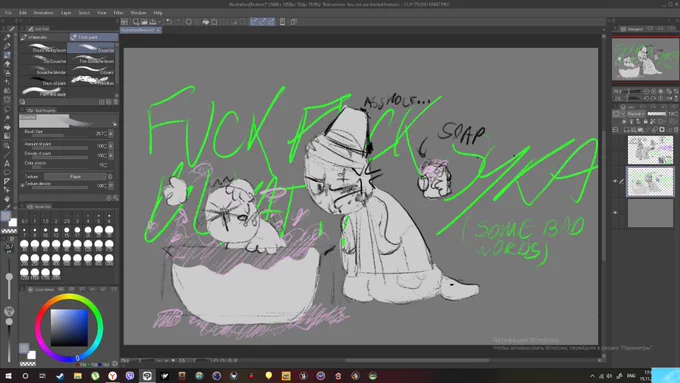The height and width of the screenshot is (383, 680).
Task: Click the New raster layer icon
Action: pyautogui.click(x=626, y=130)
